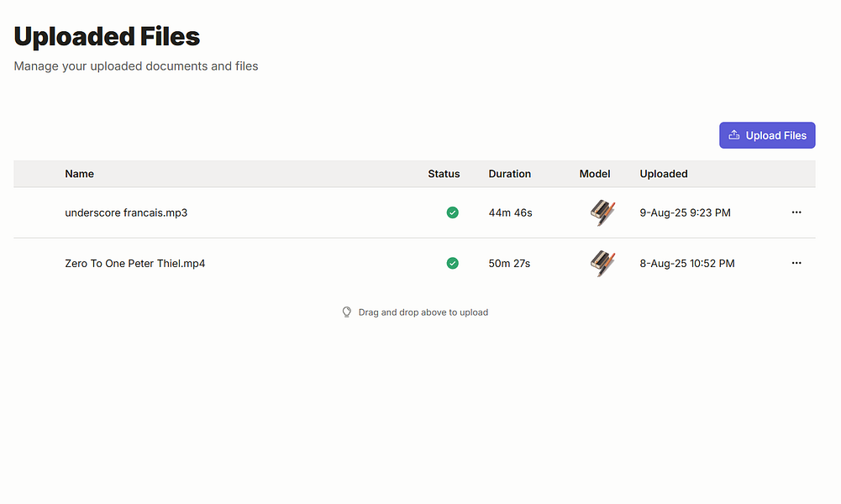Image resolution: width=841 pixels, height=504 pixels.
Task: Open the options menu for Zero To One Peter Thiel.mp4
Action: (796, 263)
